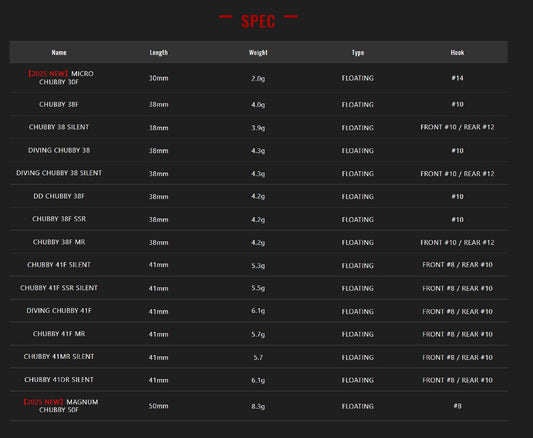The height and width of the screenshot is (438, 533).
Task: Select the Type column header
Action: pyautogui.click(x=358, y=52)
